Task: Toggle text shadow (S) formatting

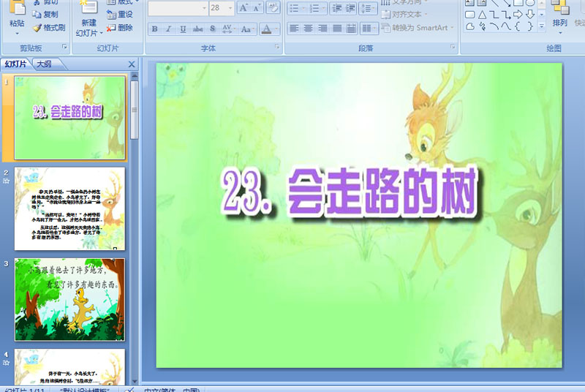Action: [x=212, y=29]
